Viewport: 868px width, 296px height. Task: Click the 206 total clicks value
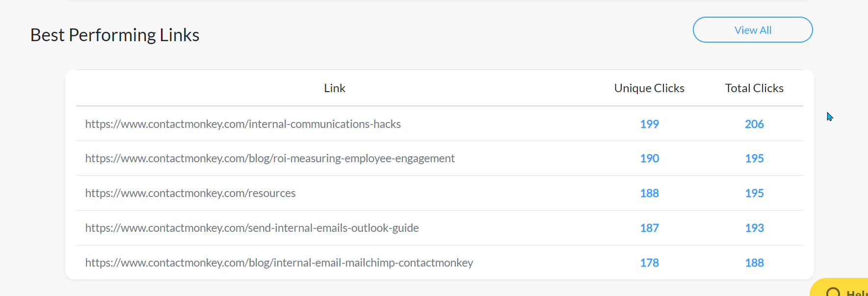pos(754,124)
